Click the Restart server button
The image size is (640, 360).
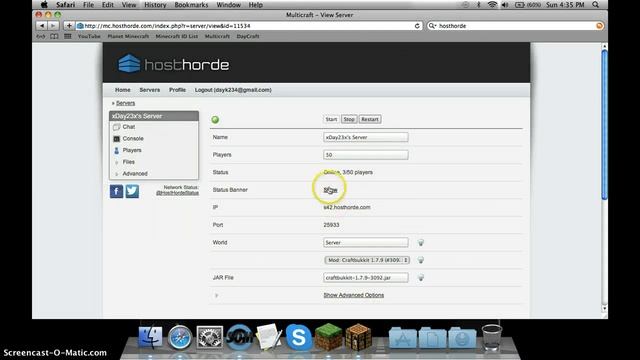[x=370, y=119]
